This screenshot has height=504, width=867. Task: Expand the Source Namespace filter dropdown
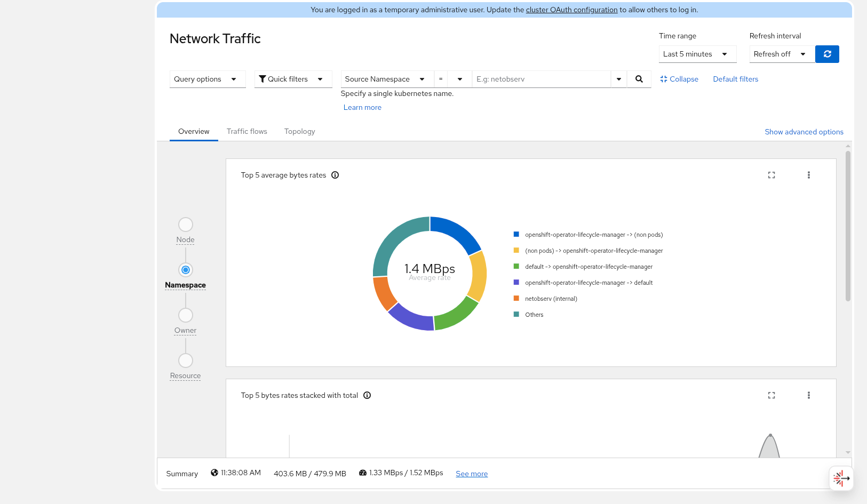(387, 79)
